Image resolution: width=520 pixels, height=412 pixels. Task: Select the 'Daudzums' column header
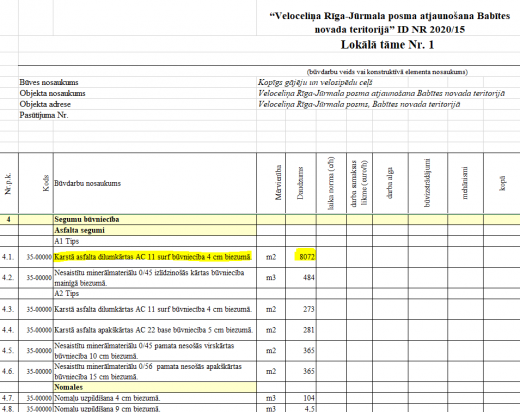(x=300, y=183)
